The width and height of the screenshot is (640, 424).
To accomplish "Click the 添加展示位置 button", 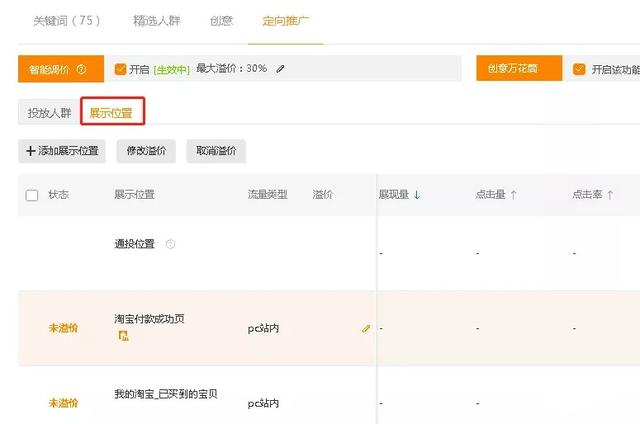I will 62,151.
